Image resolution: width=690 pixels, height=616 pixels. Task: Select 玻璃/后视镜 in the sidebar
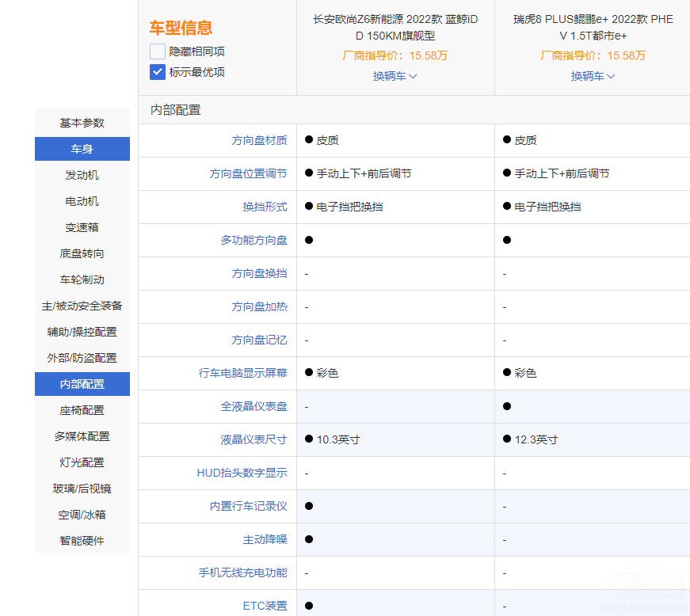[82, 489]
